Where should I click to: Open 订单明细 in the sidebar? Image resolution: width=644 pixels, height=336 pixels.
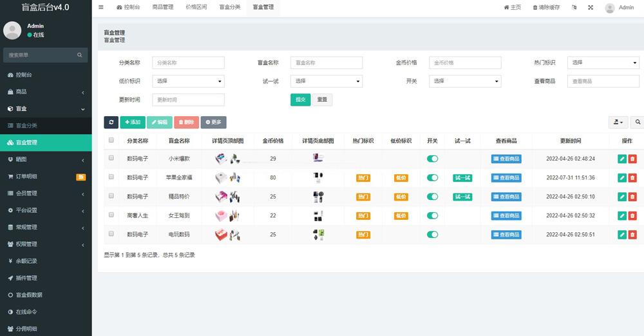click(46, 176)
